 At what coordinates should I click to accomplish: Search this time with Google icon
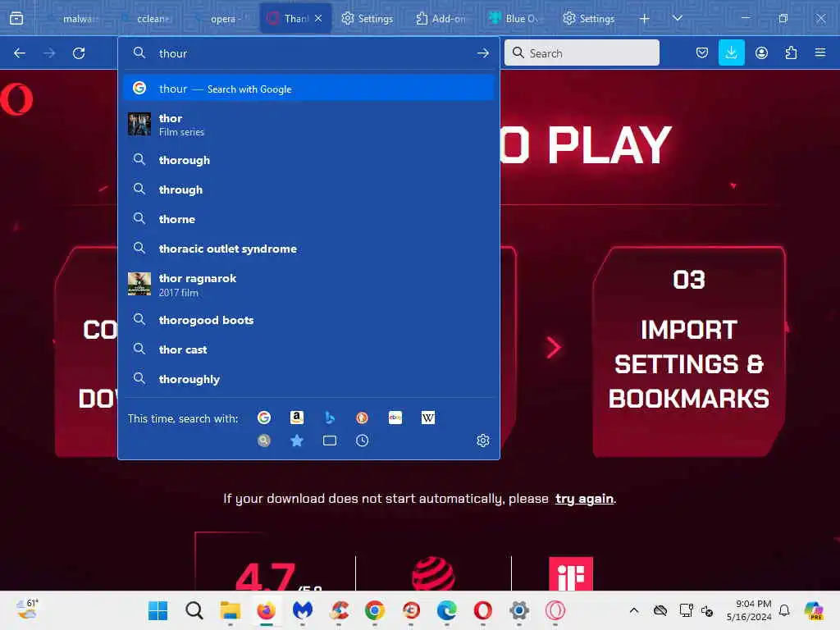click(264, 418)
